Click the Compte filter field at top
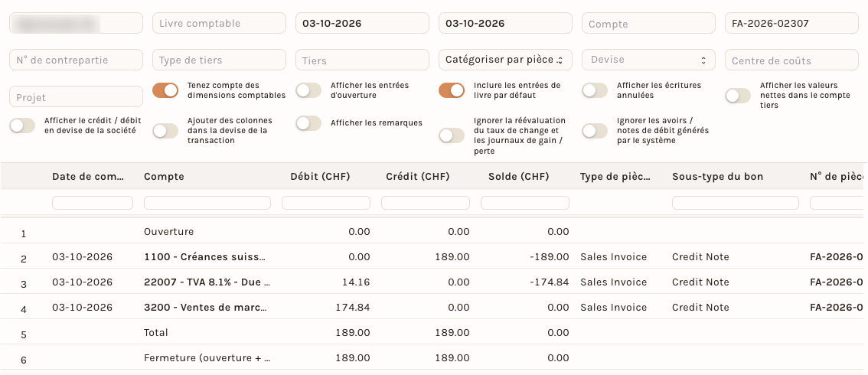This screenshot has height=375, width=868. coord(648,23)
